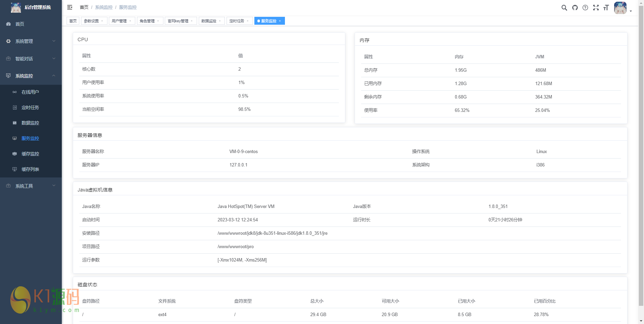Collapse the 系统监控 sidebar menu
644x324 pixels.
click(31, 76)
